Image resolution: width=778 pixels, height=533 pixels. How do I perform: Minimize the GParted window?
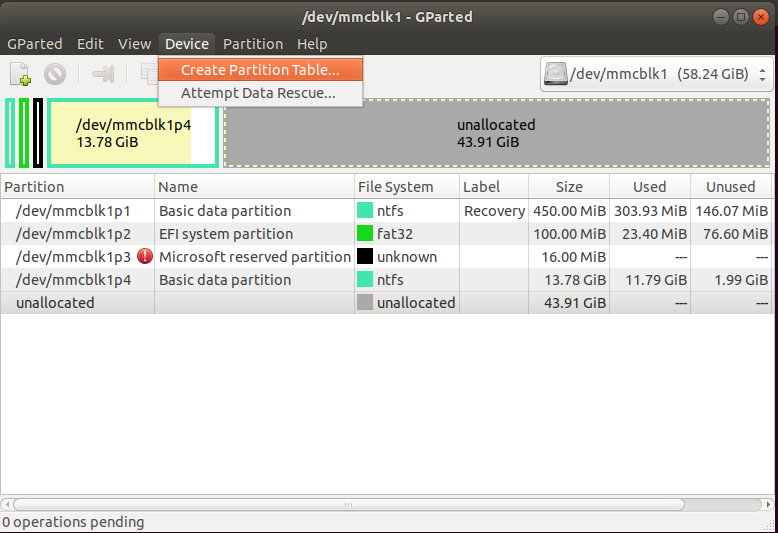pos(720,17)
